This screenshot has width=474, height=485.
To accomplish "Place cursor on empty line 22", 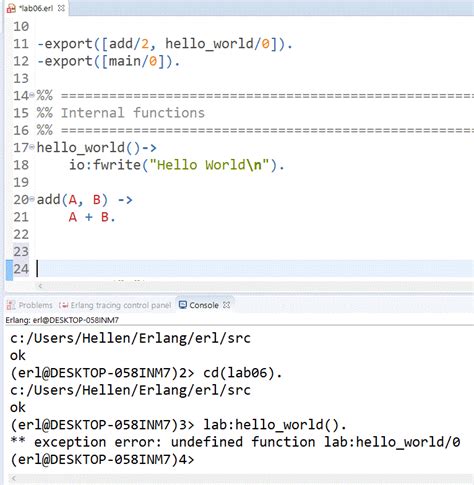I will click(253, 234).
